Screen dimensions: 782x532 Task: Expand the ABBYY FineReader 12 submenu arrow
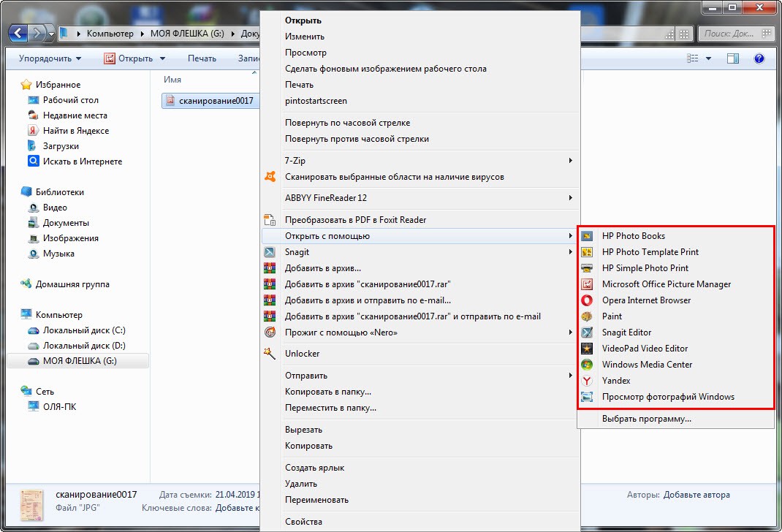pos(570,198)
